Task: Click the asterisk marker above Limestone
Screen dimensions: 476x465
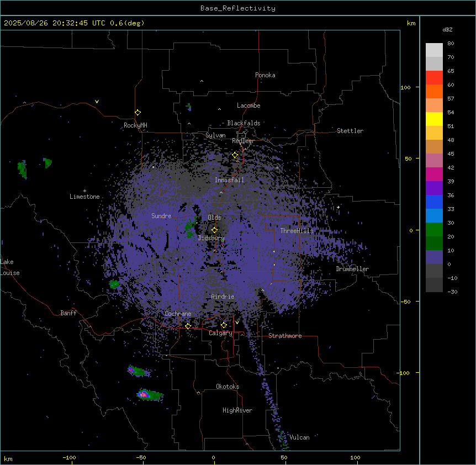Action: pyautogui.click(x=84, y=191)
